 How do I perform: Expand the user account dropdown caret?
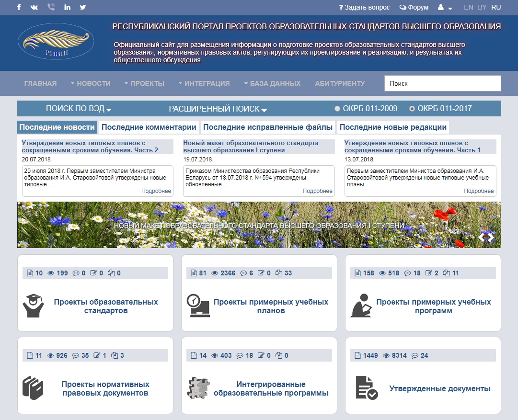pos(450,8)
